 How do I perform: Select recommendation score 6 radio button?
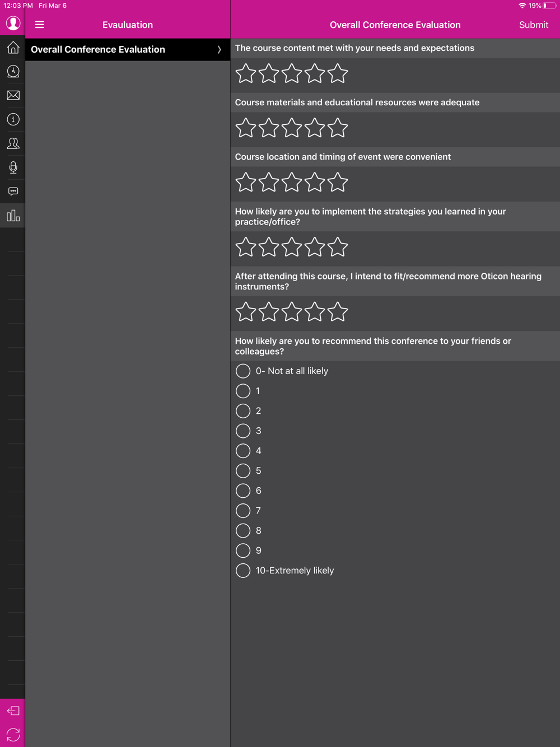point(243,491)
